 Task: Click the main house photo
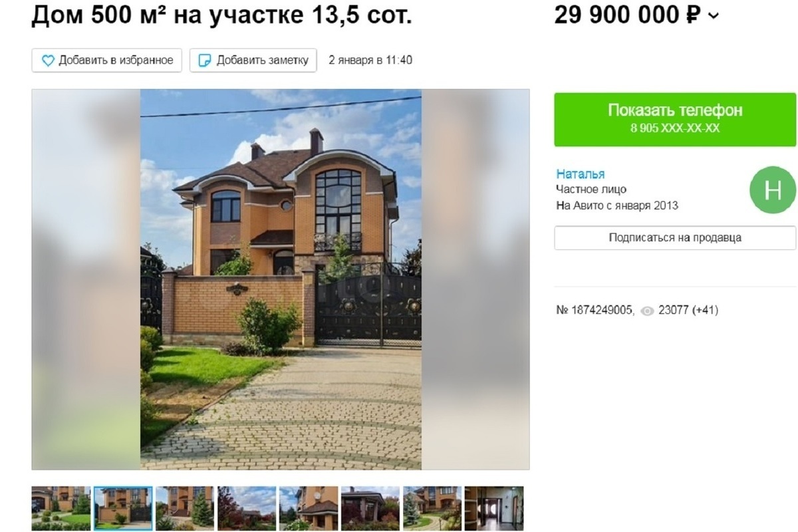(x=281, y=279)
